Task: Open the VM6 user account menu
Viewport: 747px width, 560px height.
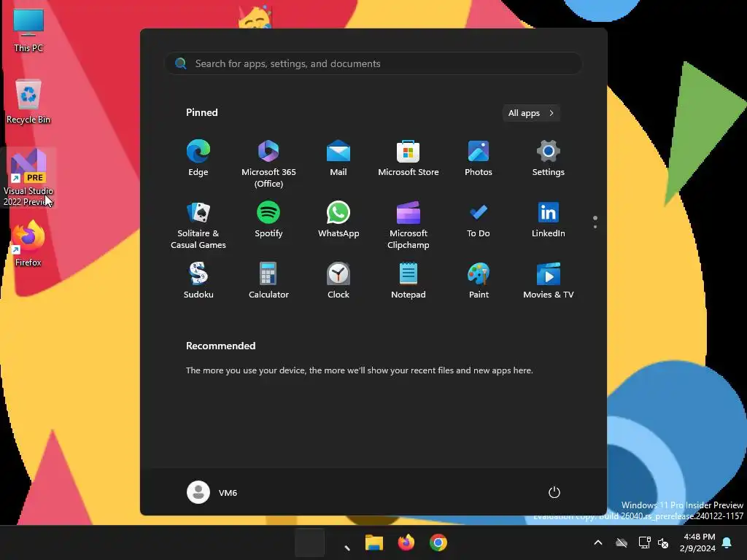Action: pyautogui.click(x=212, y=492)
